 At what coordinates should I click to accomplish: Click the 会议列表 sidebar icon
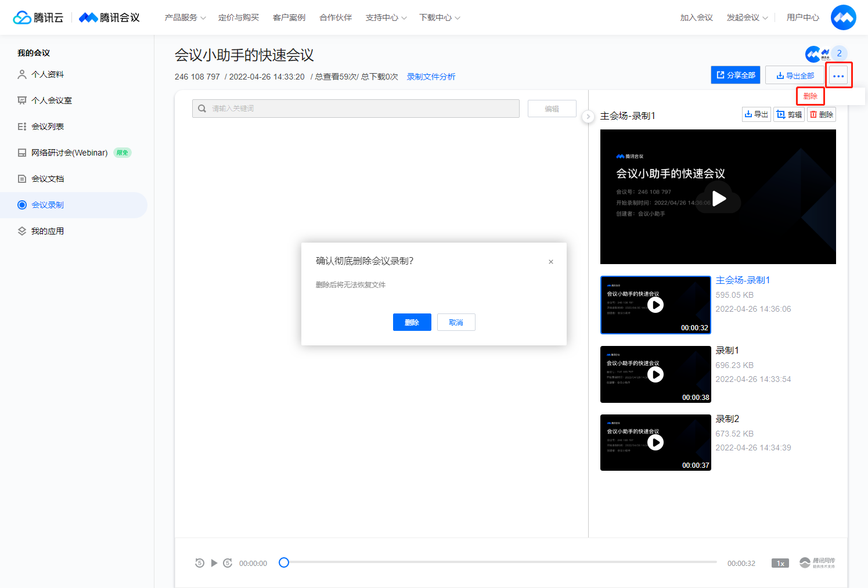22,127
